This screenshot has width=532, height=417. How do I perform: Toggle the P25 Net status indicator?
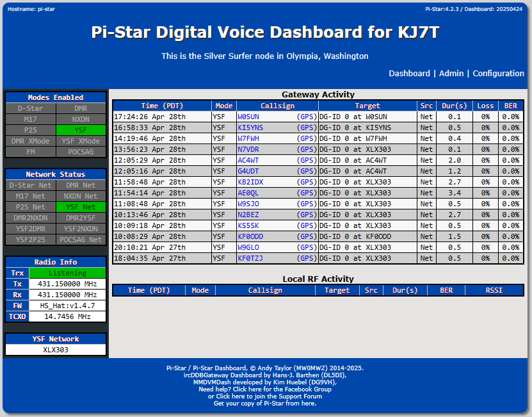[x=30, y=206]
